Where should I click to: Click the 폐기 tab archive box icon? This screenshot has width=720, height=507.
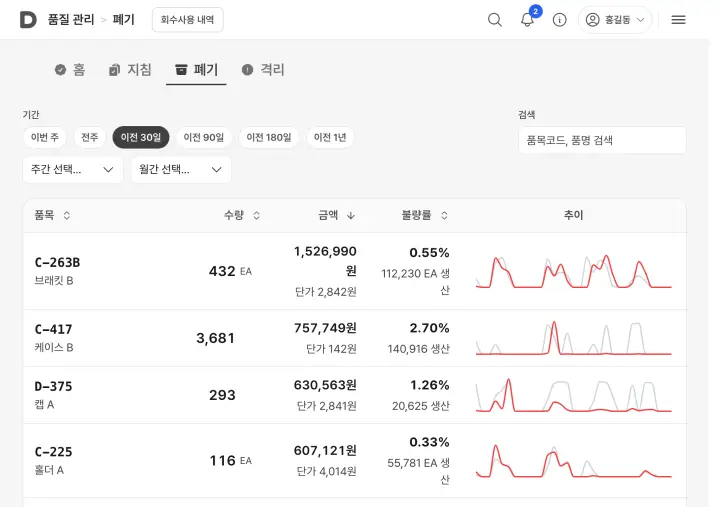[x=181, y=70]
